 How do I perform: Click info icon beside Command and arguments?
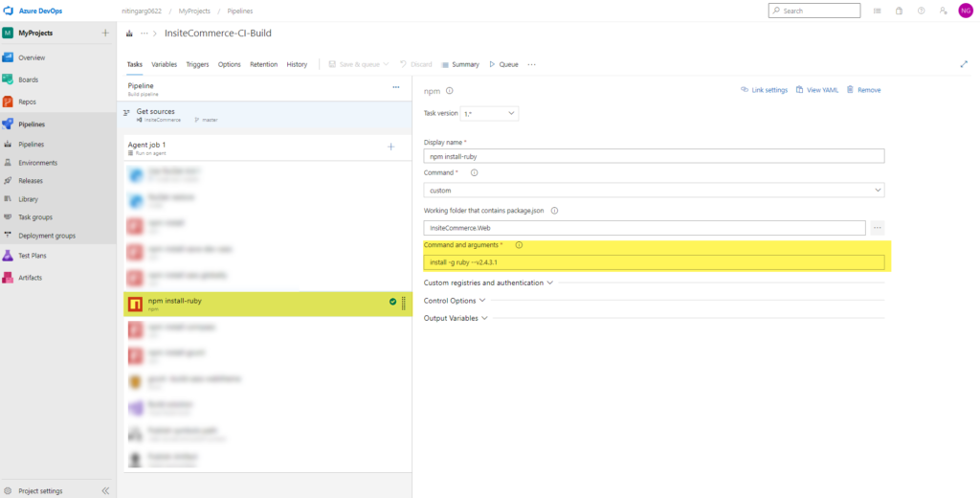coord(519,245)
